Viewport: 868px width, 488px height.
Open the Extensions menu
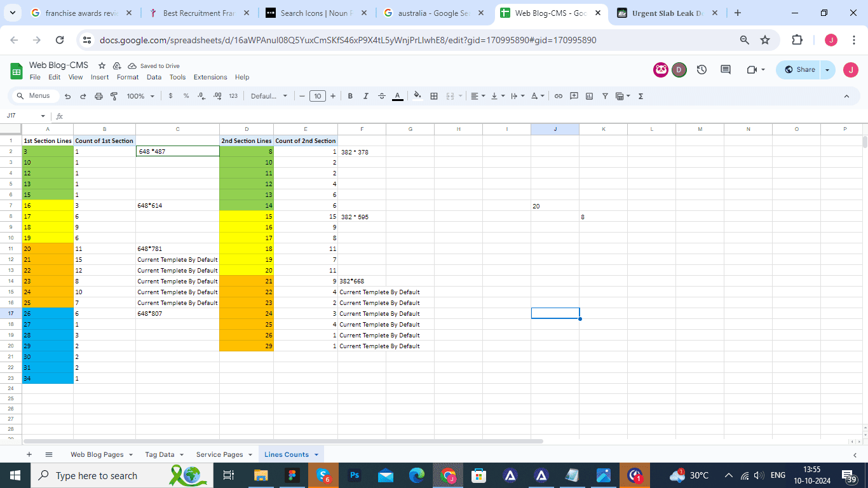coord(210,77)
